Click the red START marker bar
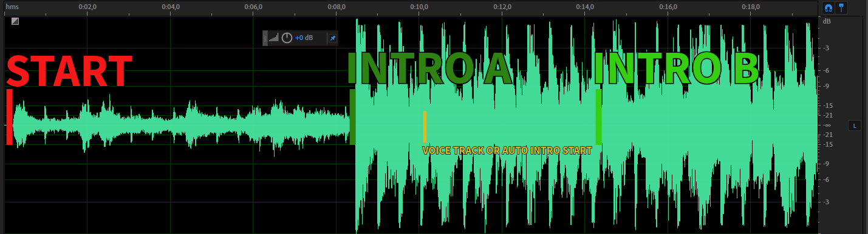Image resolution: width=868 pixels, height=234 pixels. (x=10, y=117)
